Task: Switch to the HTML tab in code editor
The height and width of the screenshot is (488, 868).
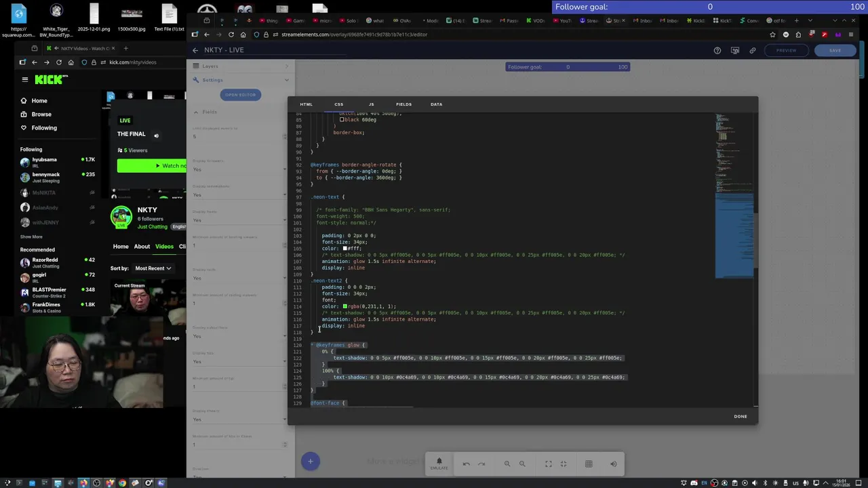Action: [306, 104]
